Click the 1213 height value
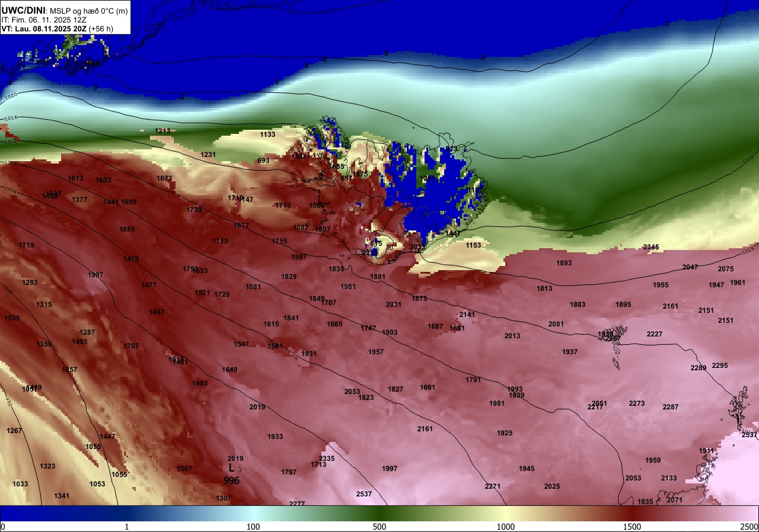Image resolution: width=759 pixels, height=532 pixels. pos(162,131)
